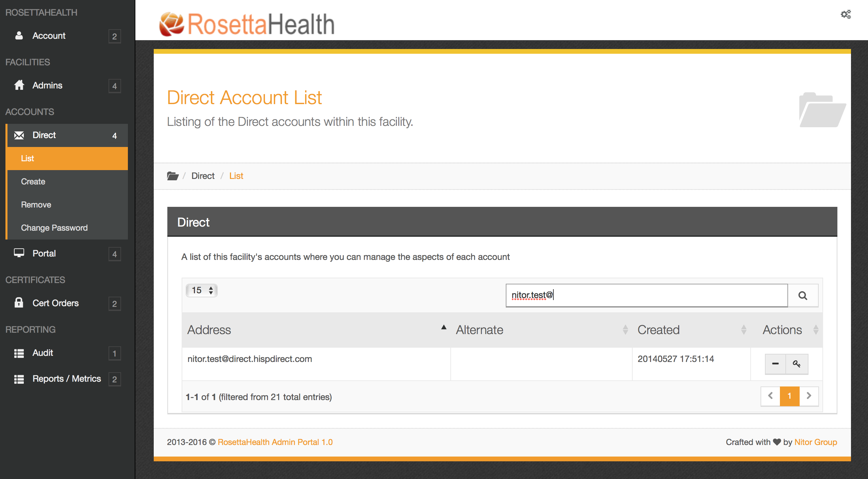Go to the previous page arrow
Screen dimensions: 868x479
pyautogui.click(x=770, y=396)
